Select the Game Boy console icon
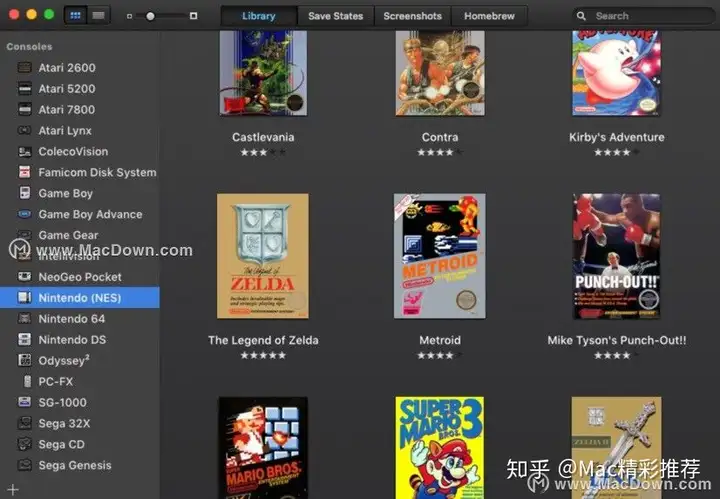 point(24,193)
